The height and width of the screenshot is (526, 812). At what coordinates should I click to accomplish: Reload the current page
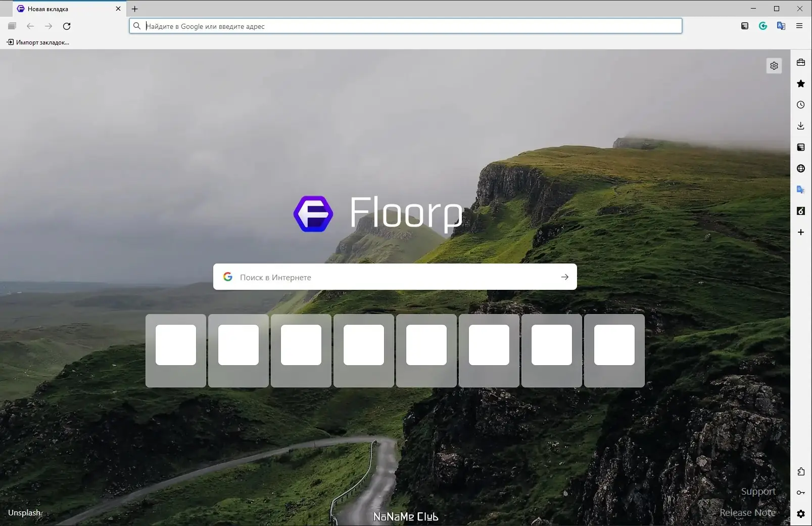pyautogui.click(x=67, y=26)
